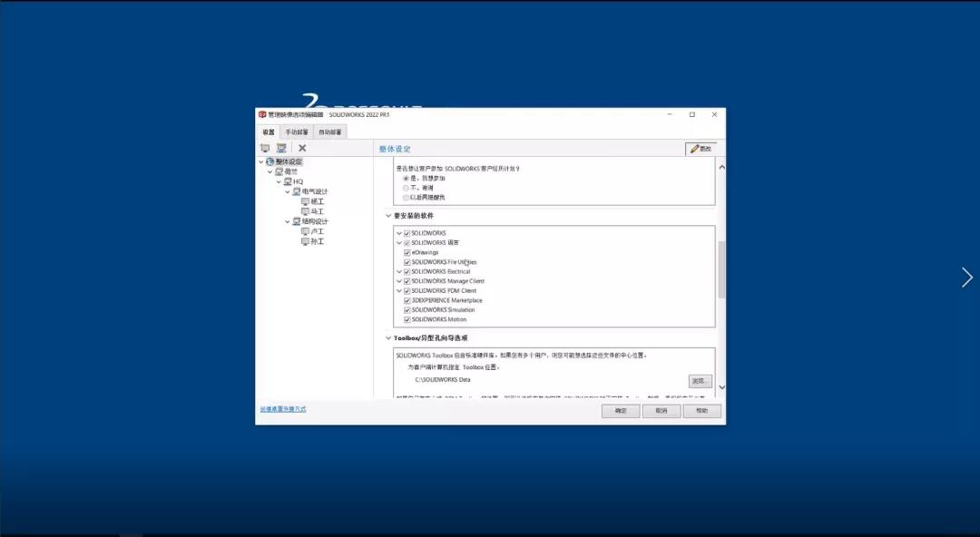Select the HQ group in the tree
Image resolution: width=980 pixels, height=537 pixels.
click(x=293, y=182)
